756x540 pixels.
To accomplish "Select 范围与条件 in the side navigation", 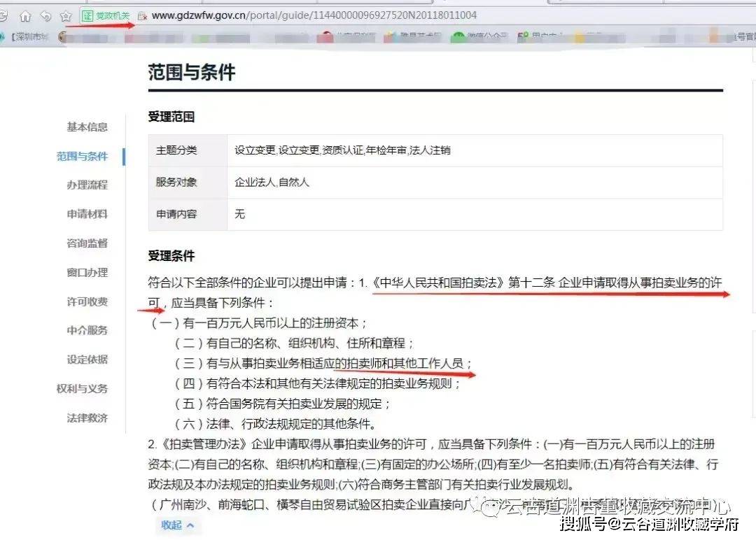I will [82, 156].
